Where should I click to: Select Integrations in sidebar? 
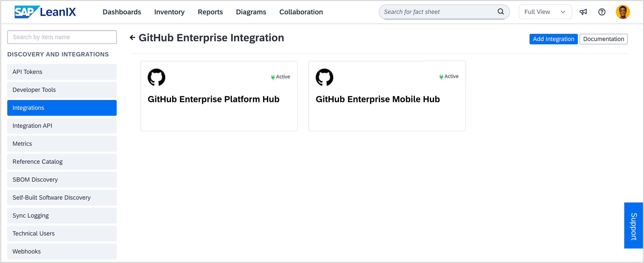[x=62, y=108]
